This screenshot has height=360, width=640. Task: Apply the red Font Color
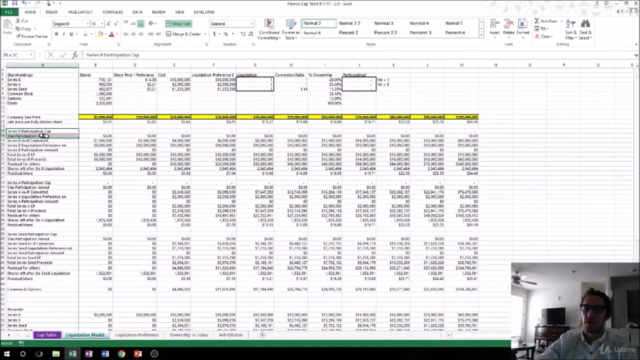(111, 34)
